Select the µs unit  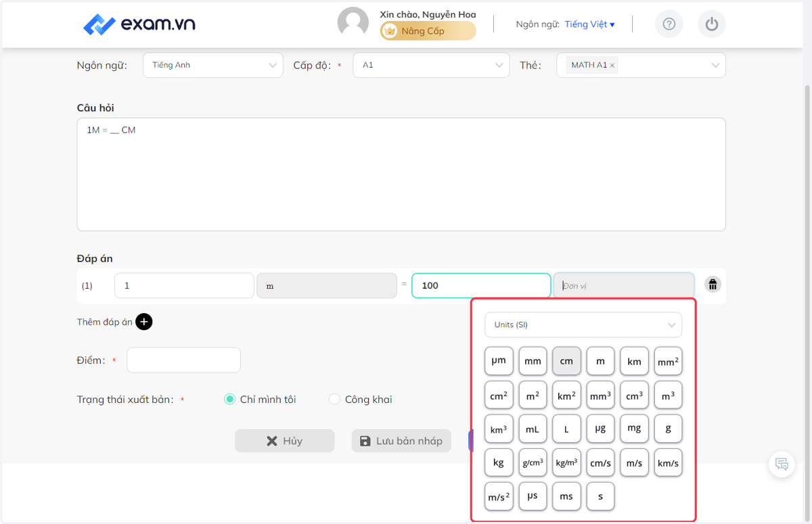coord(533,496)
